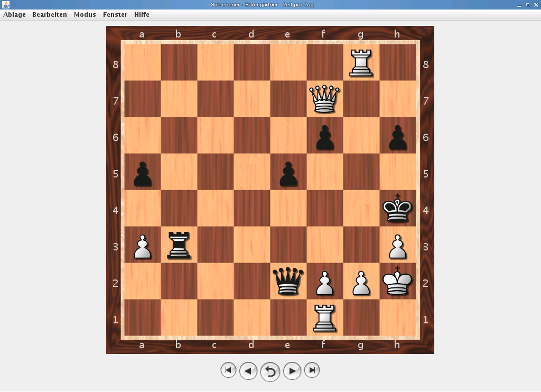This screenshot has width=541, height=392.
Task: Open the Fenster menu
Action: (115, 15)
